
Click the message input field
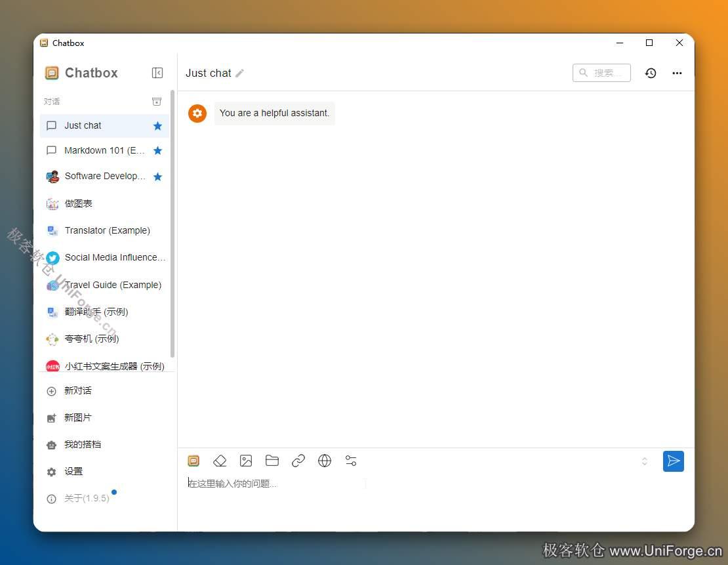coord(435,484)
